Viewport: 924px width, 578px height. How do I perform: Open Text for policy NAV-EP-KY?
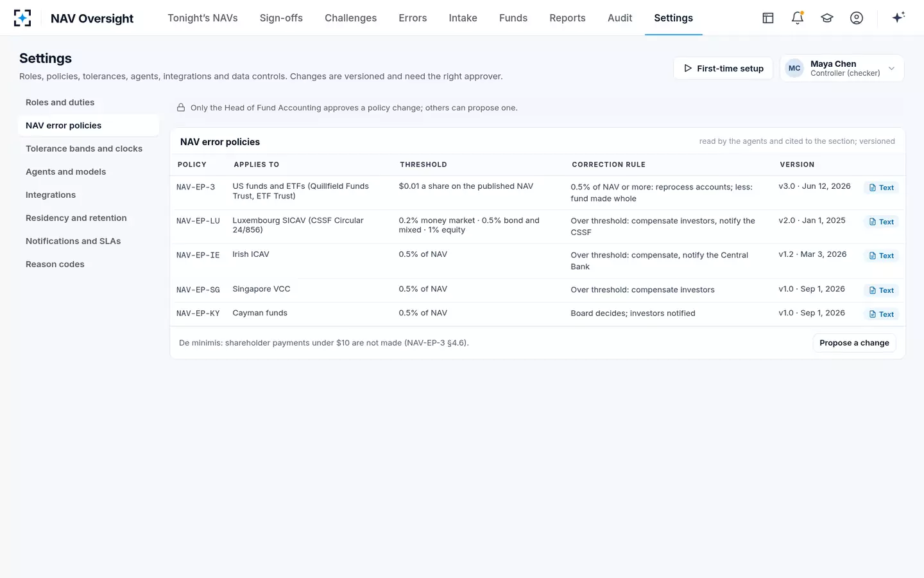[882, 314]
